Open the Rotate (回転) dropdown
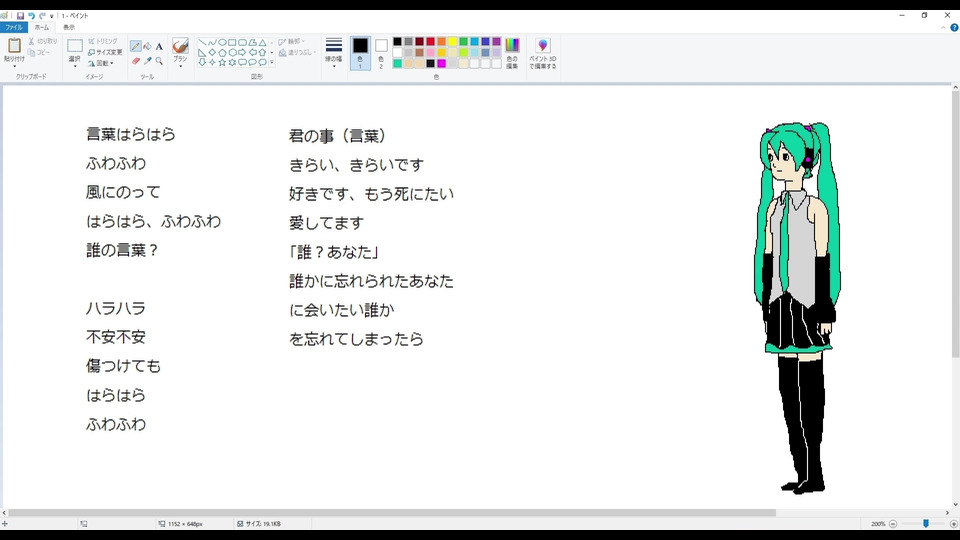Image resolution: width=960 pixels, height=540 pixels. (102, 63)
